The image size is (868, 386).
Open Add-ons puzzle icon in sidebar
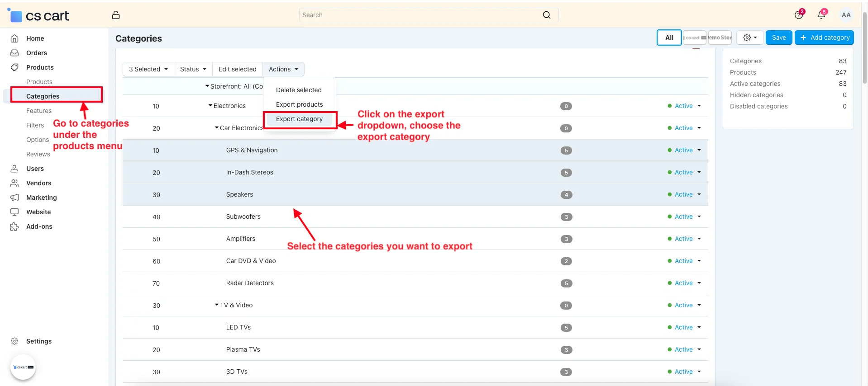coord(14,226)
